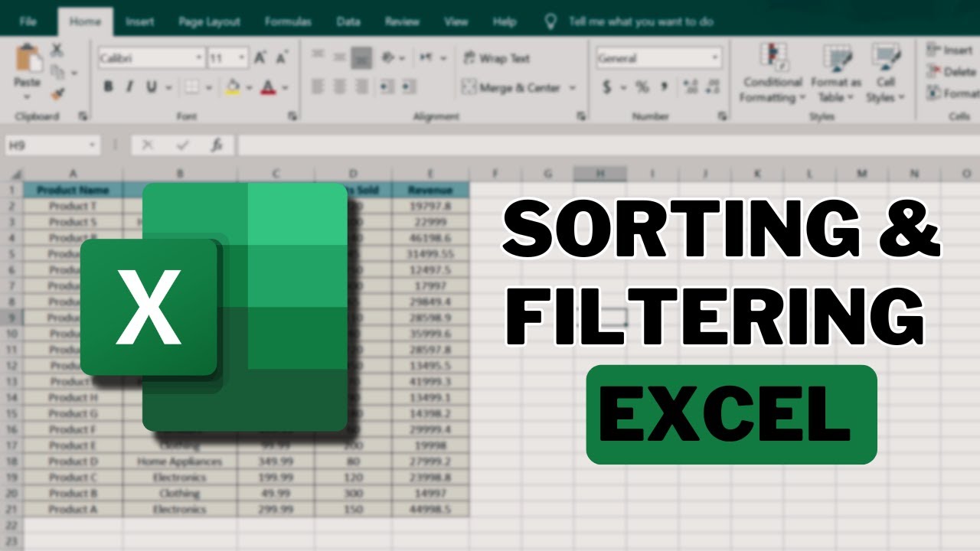Select column K header
The image size is (980, 551).
point(756,174)
